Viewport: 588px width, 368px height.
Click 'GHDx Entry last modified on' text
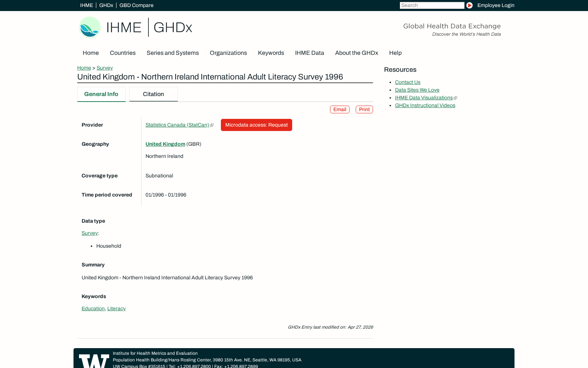pos(330,327)
